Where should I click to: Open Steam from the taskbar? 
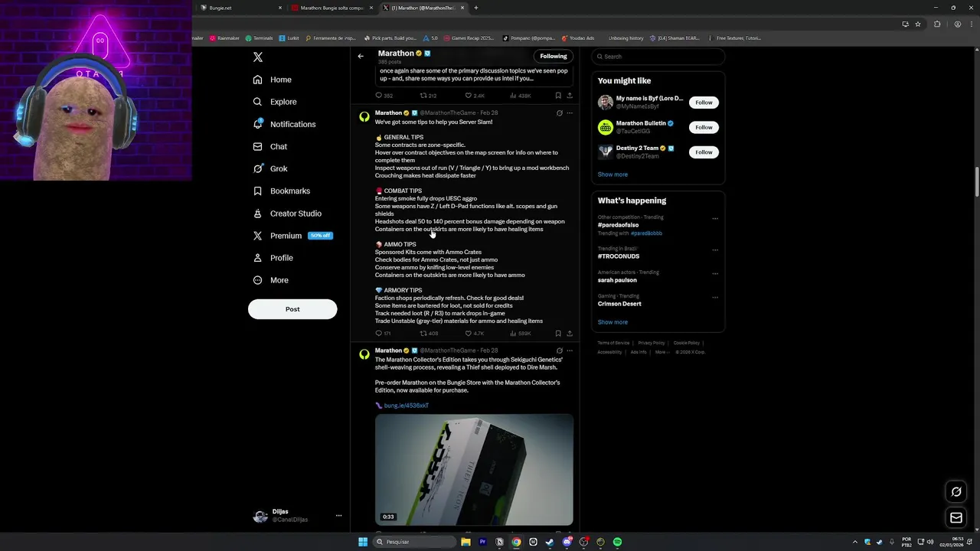point(550,542)
